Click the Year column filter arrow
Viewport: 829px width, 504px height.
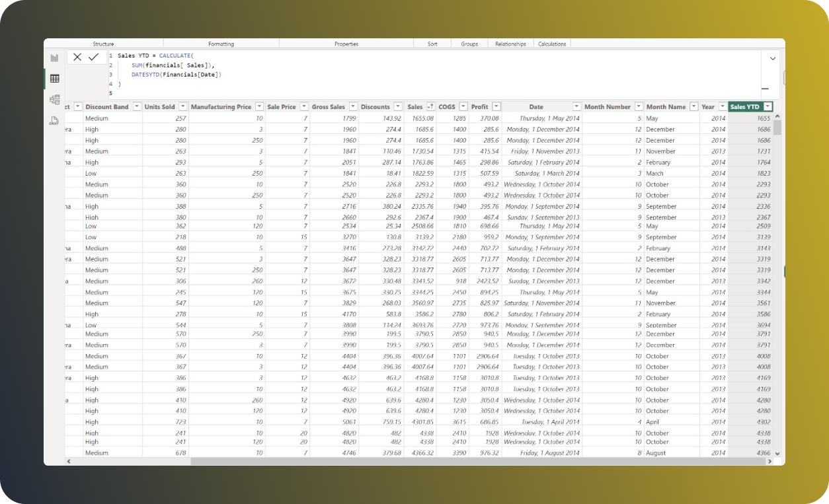pos(721,106)
